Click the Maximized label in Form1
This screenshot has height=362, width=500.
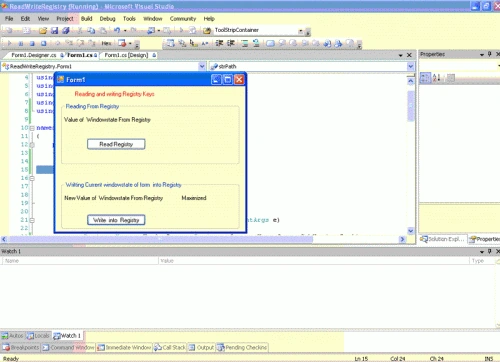194,198
